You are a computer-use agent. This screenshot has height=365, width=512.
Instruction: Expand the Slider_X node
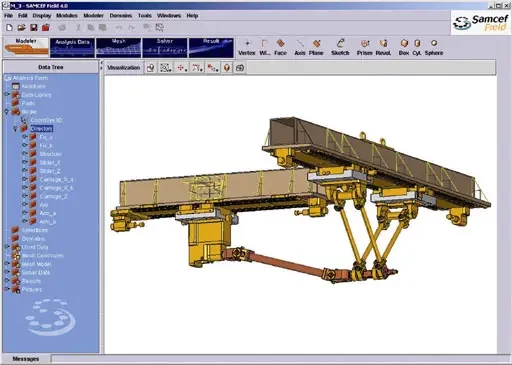[x=25, y=162]
